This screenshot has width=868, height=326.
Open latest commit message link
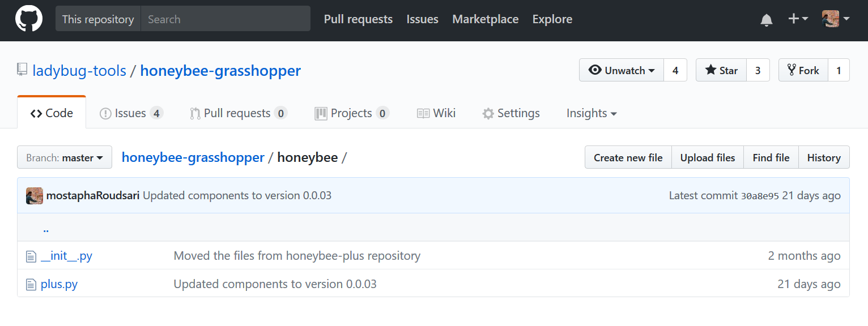(x=237, y=196)
